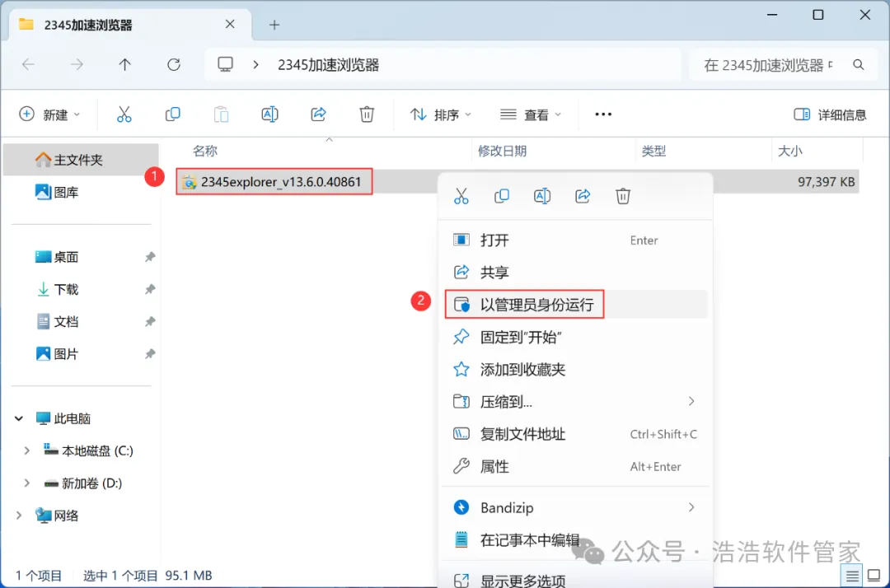Go back with the left arrow
Image resolution: width=890 pixels, height=588 pixels.
tap(28, 64)
